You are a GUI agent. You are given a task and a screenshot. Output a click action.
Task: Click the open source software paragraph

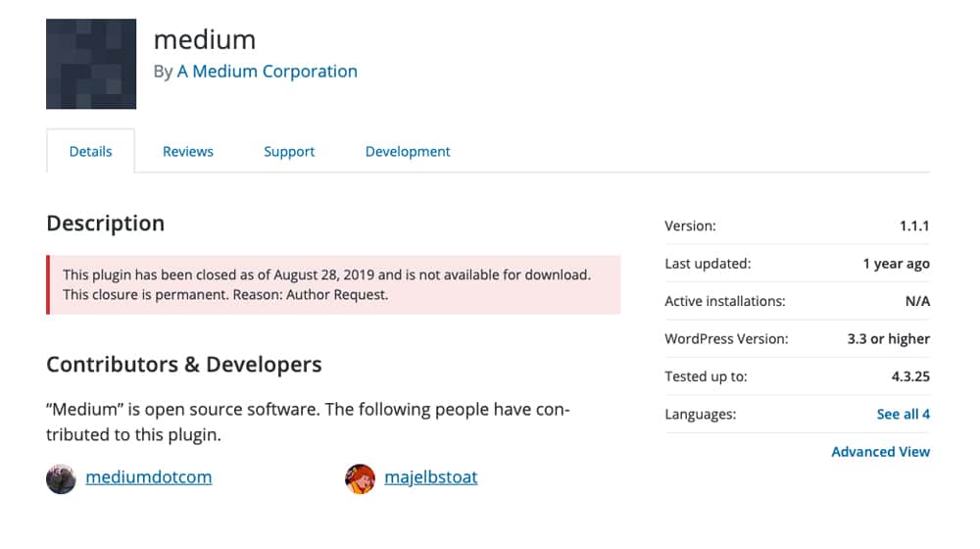[308, 423]
